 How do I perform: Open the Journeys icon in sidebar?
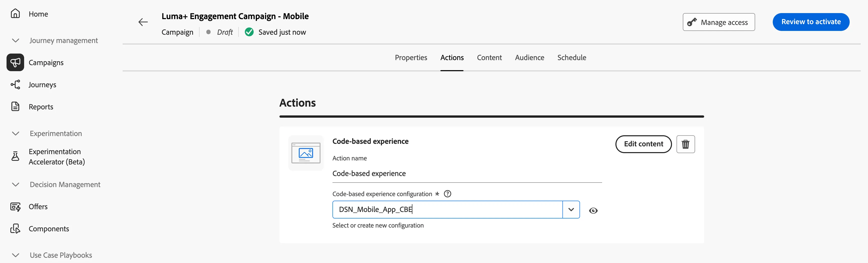pyautogui.click(x=15, y=84)
